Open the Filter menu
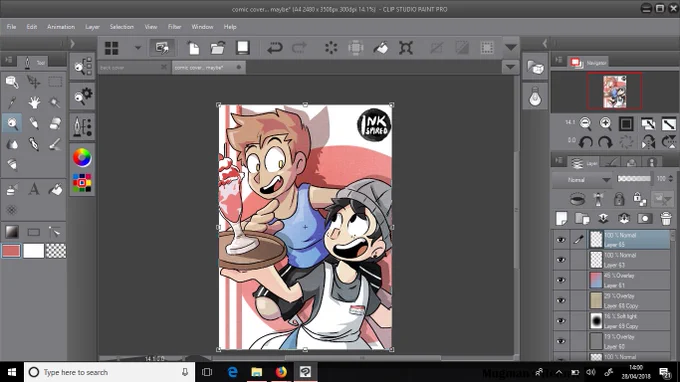This screenshot has width=680, height=382. click(x=174, y=27)
